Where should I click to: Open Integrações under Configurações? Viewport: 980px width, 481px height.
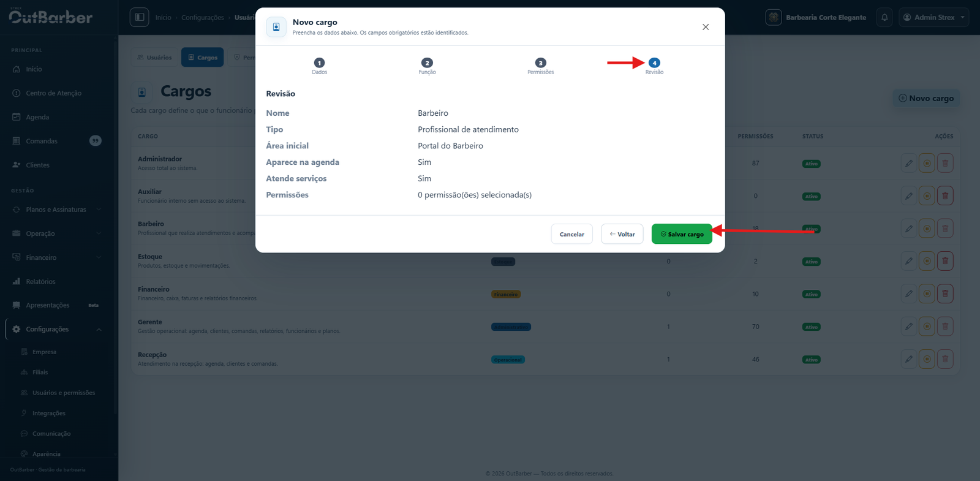pos(48,413)
